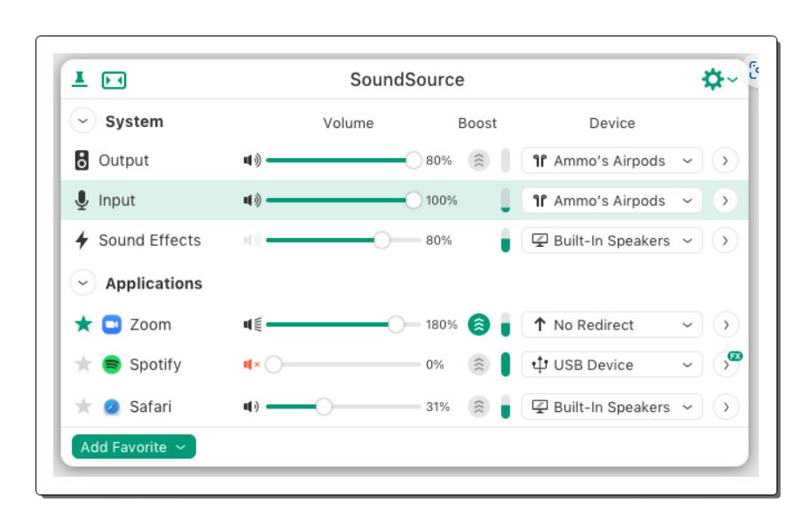The height and width of the screenshot is (530, 812).
Task: Click the Sound Effects lightning icon
Action: coord(82,241)
